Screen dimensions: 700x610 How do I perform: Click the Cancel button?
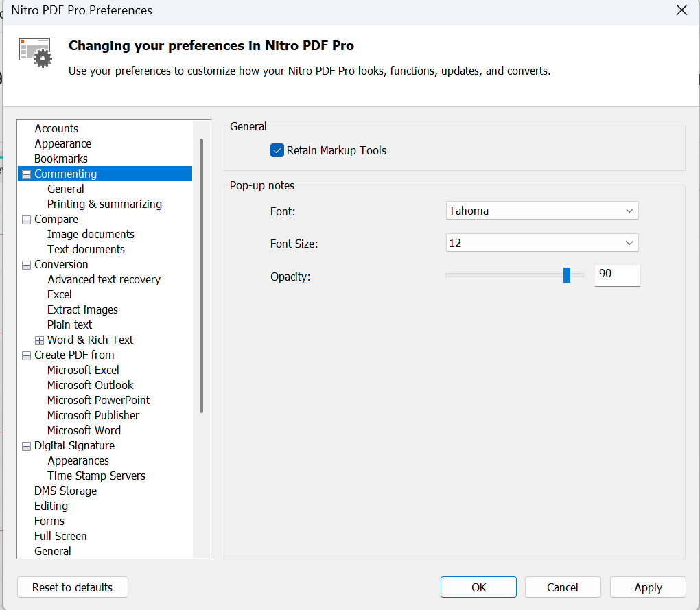(x=563, y=587)
